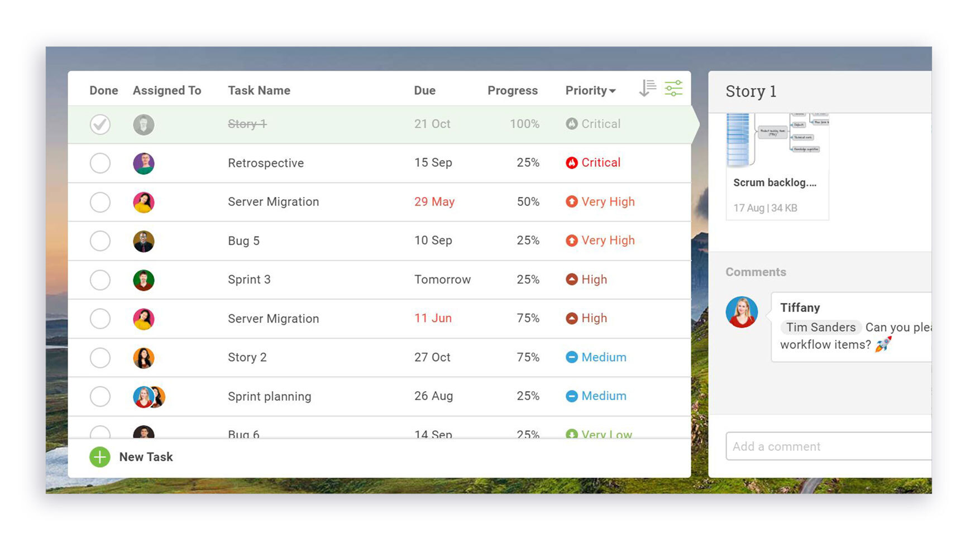Click the Done column header

pyautogui.click(x=104, y=90)
